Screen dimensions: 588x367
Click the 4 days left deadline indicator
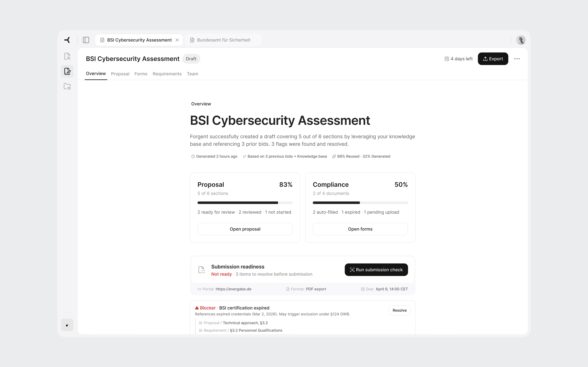click(x=459, y=59)
